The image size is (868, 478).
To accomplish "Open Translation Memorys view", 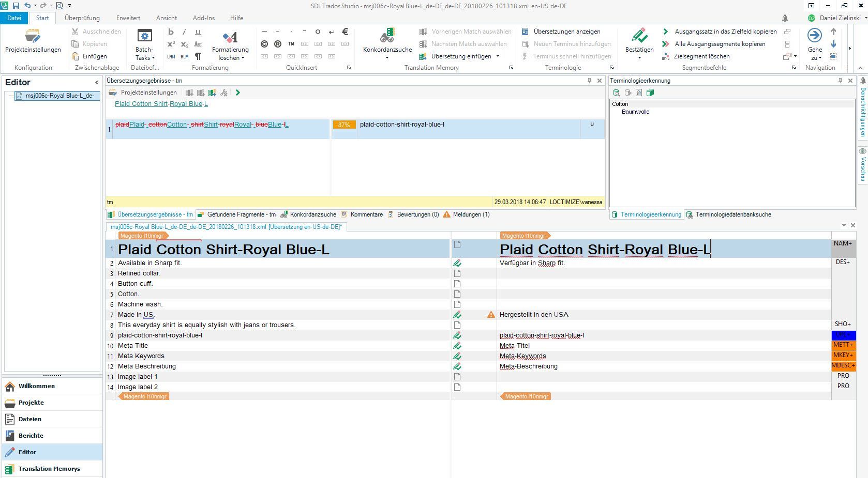I will (x=52, y=469).
